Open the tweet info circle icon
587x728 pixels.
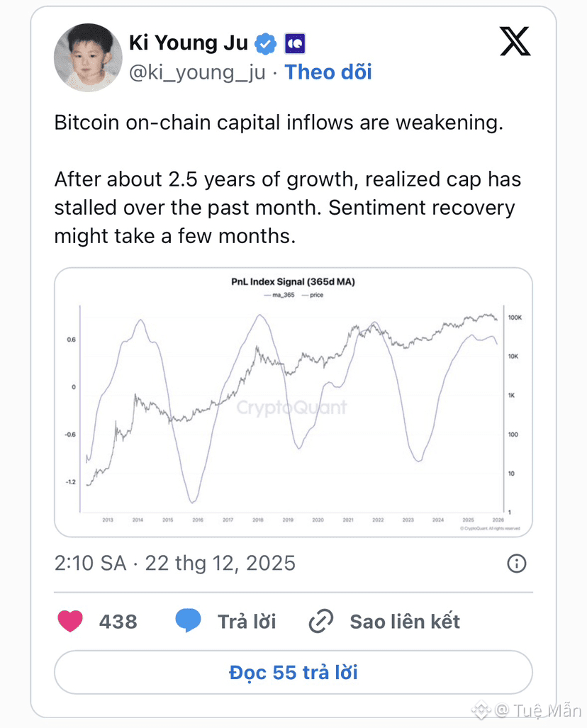pos(517,564)
